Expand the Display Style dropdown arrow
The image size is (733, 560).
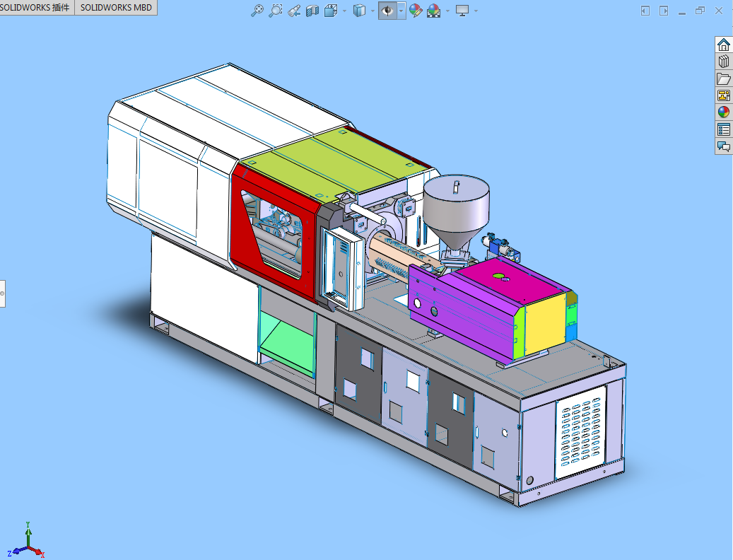[x=373, y=11]
